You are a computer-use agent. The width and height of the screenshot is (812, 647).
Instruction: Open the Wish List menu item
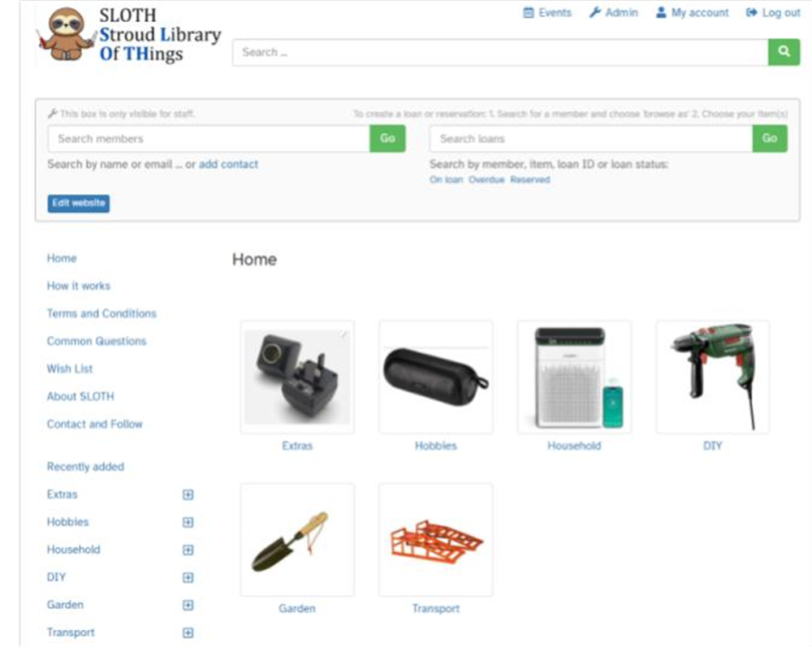(x=69, y=369)
